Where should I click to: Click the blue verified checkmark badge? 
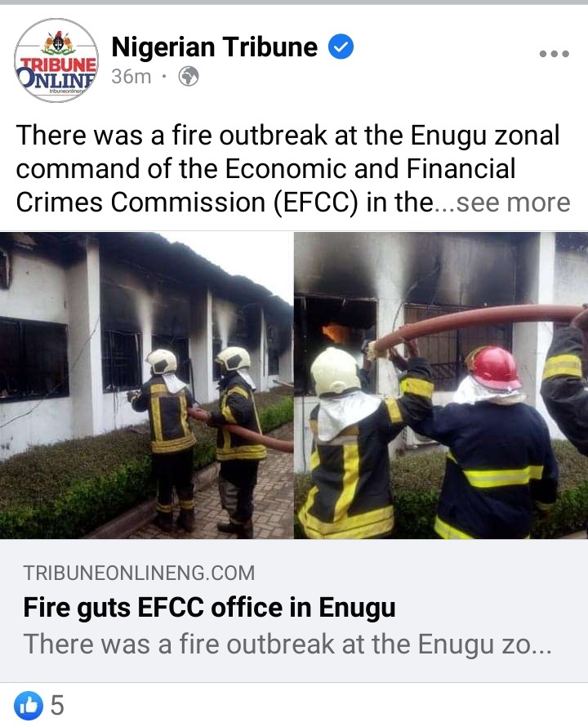(341, 47)
